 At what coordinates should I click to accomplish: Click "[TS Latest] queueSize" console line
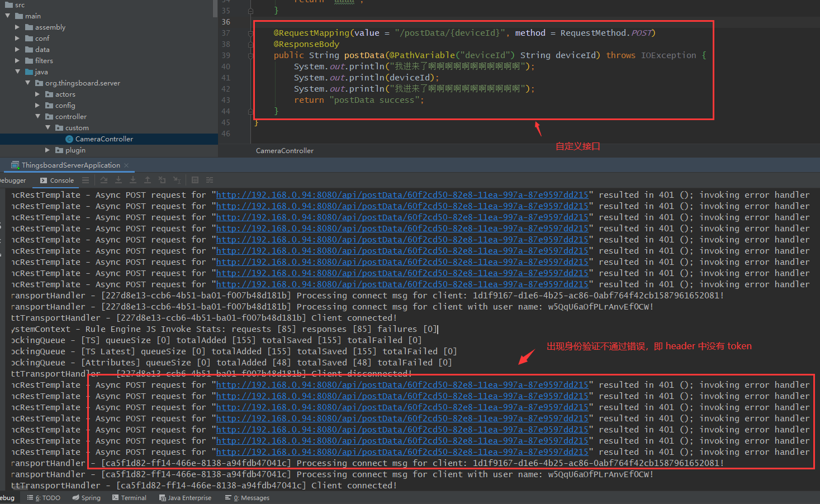(x=234, y=351)
